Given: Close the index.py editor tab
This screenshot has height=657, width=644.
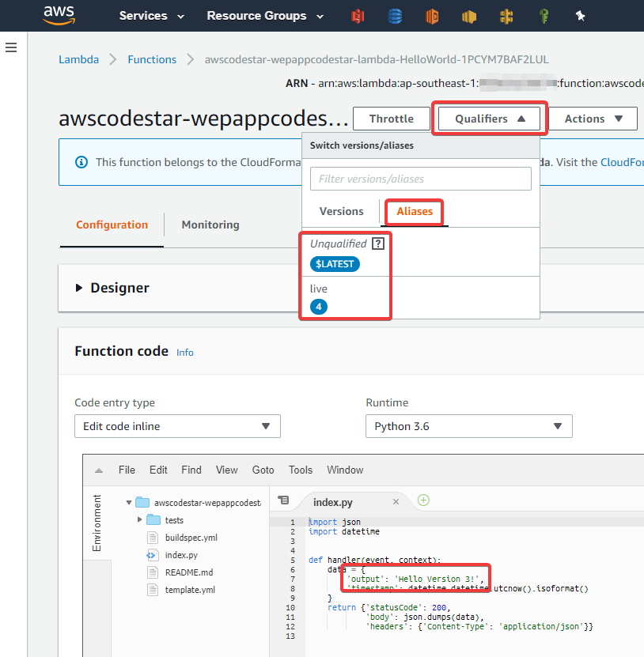Looking at the screenshot, I should pos(396,501).
